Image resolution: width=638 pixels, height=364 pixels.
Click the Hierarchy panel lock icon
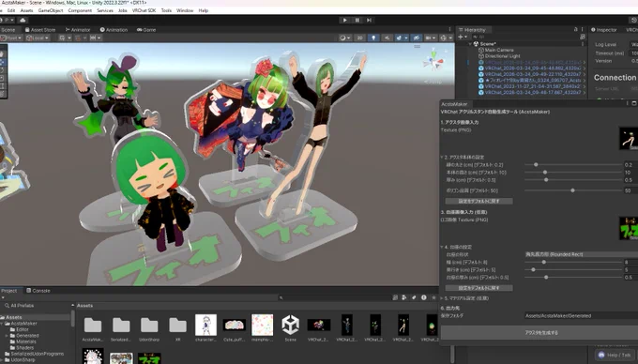click(576, 30)
